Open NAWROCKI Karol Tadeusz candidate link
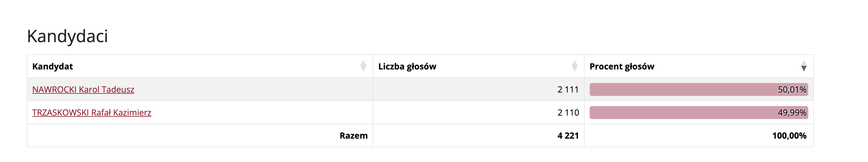The width and height of the screenshot is (868, 162). coord(83,89)
